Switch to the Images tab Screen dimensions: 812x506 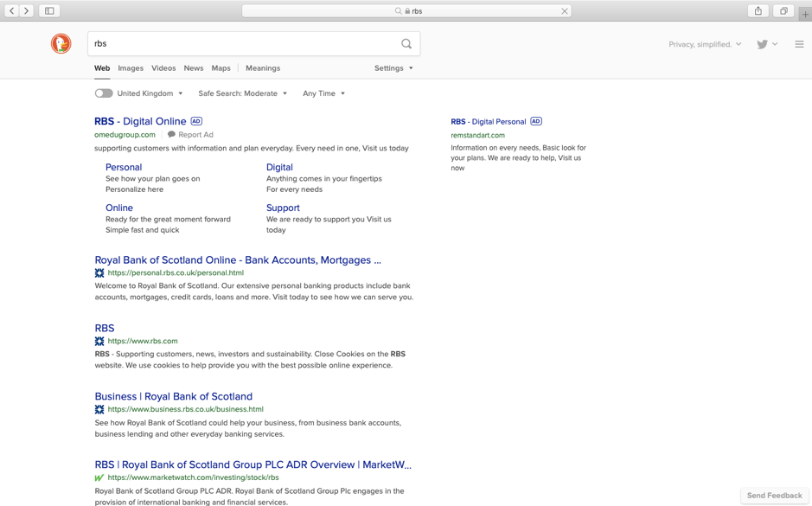[x=131, y=67]
